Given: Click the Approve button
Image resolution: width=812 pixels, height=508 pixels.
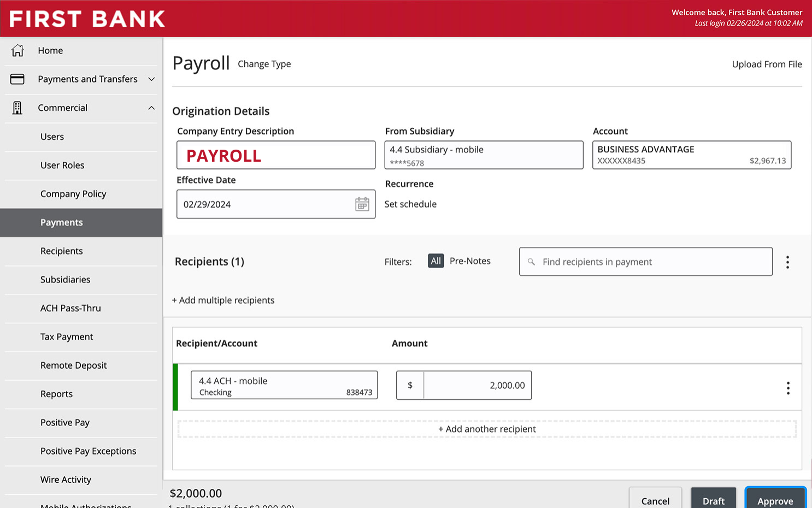Looking at the screenshot, I should pos(775,499).
